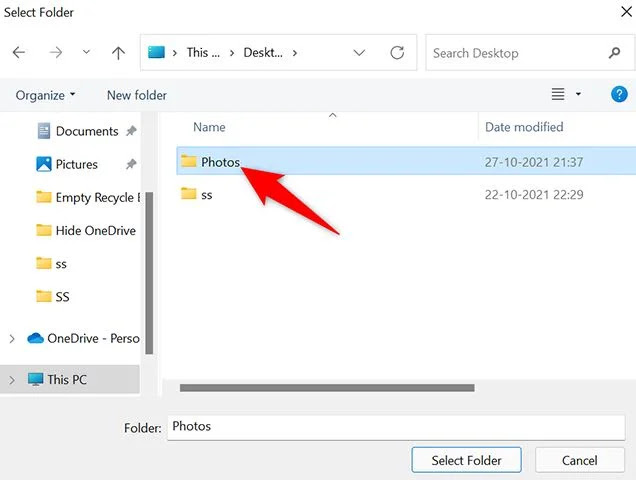Go forward using the forward arrow

coord(56,52)
